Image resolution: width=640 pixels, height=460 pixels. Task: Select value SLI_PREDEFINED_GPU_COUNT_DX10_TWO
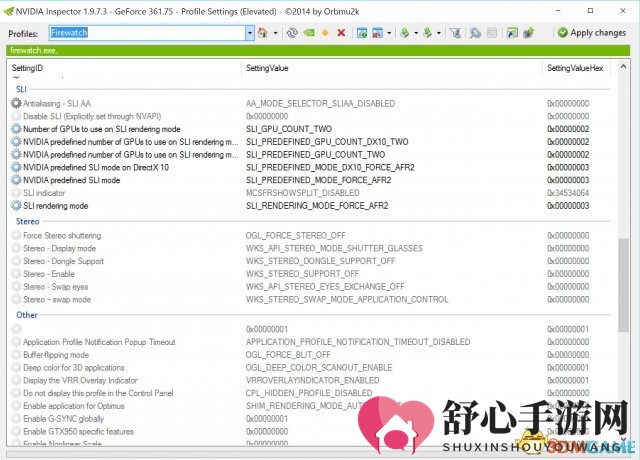[327, 142]
